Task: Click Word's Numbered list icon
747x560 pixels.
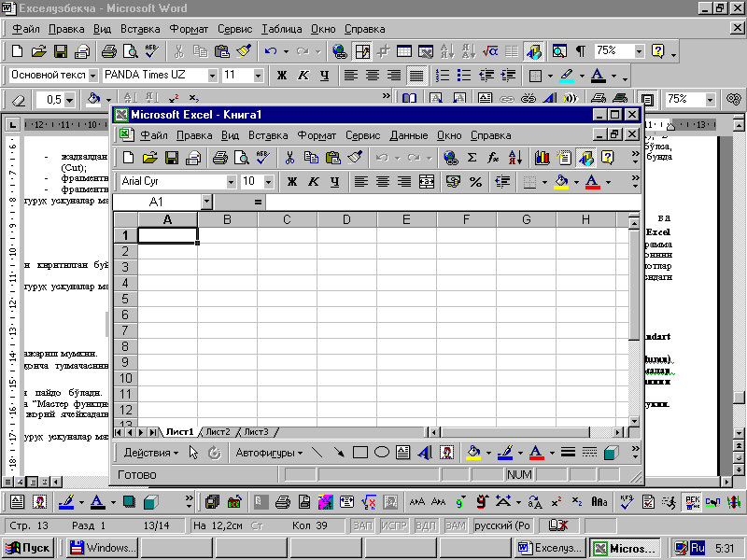Action: (442, 76)
